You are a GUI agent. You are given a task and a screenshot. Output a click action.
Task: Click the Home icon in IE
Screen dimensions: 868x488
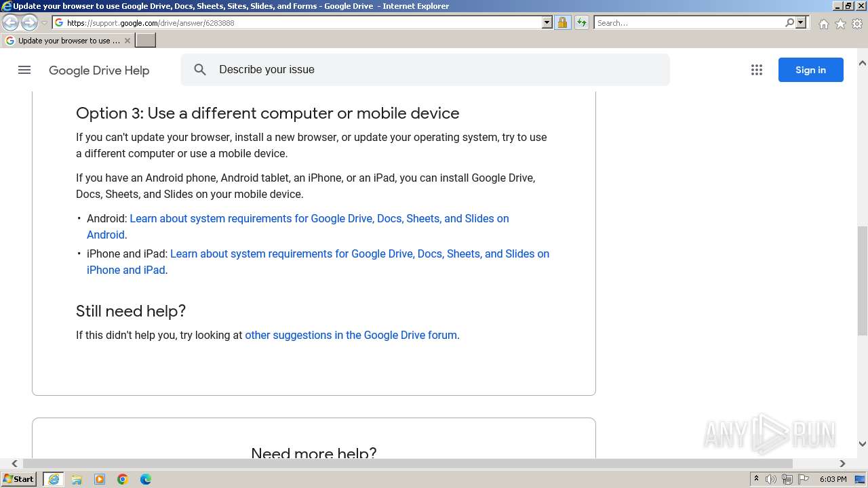(823, 24)
